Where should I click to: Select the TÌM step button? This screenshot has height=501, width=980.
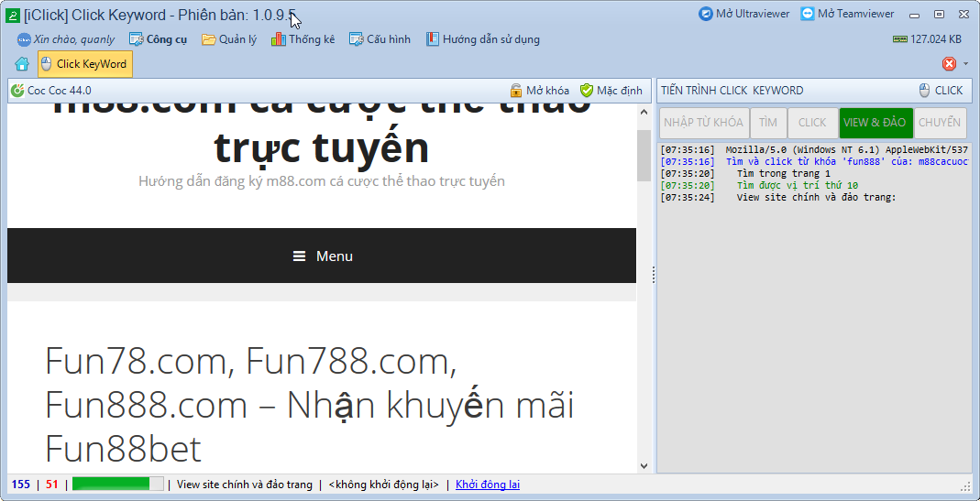click(768, 123)
